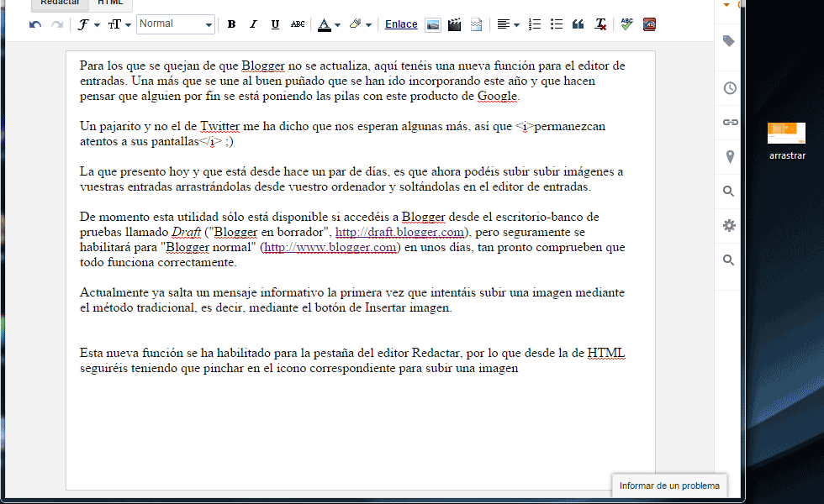Insert a jump break
The width and height of the screenshot is (824, 504).
476,24
